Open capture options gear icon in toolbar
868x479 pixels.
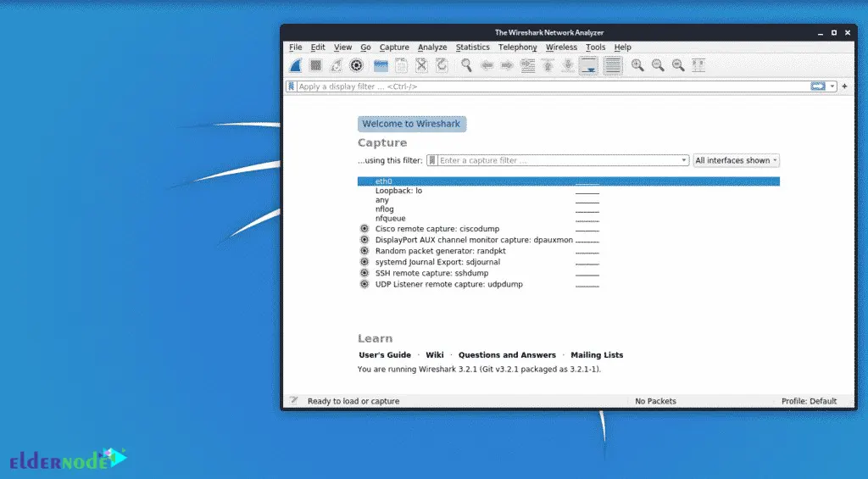tap(357, 65)
